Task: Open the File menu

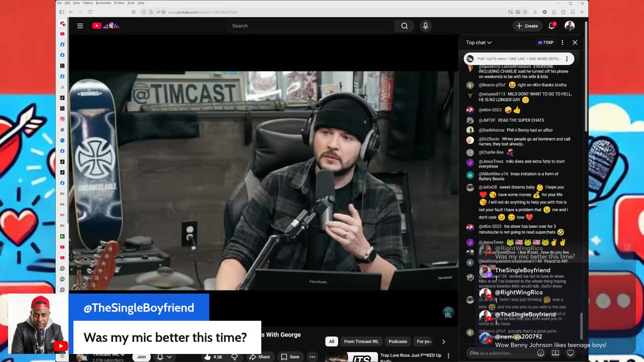Action: [x=59, y=3]
